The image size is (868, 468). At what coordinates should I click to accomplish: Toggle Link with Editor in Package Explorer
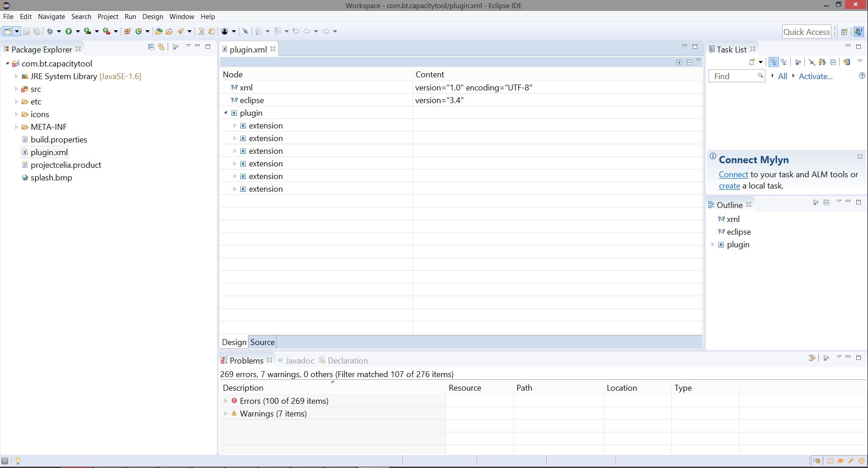pos(161,47)
